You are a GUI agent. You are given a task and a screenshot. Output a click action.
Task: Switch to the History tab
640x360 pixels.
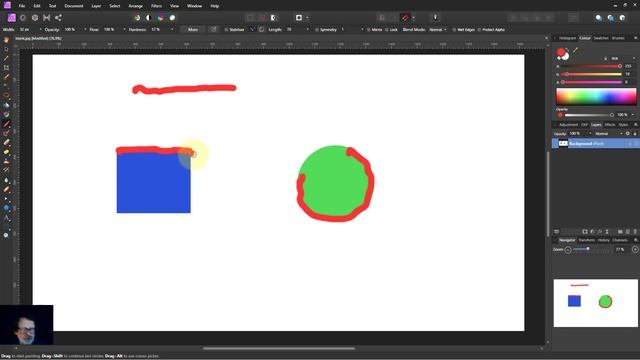[x=604, y=240]
